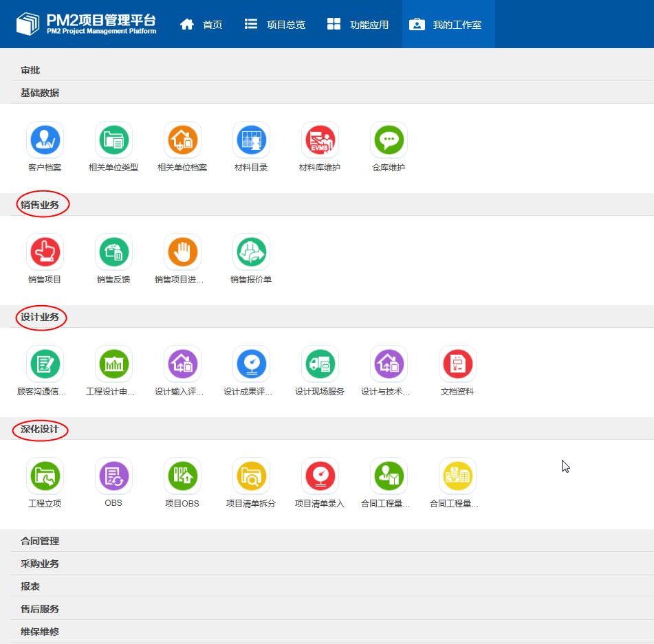The image size is (654, 644).
Task: Expand the 售后服务 section
Action: pyautogui.click(x=40, y=609)
